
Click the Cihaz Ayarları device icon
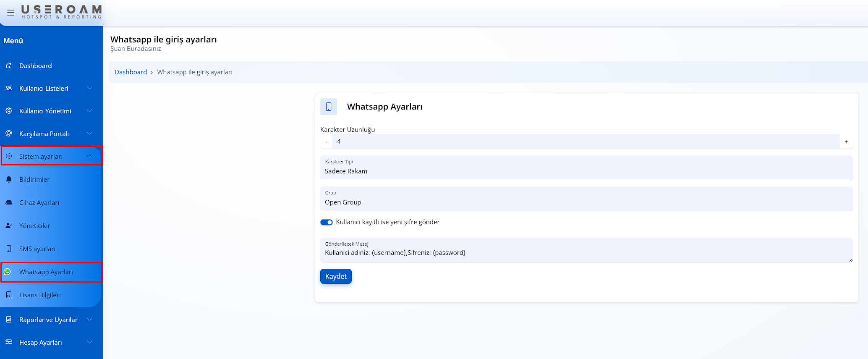click(x=9, y=202)
